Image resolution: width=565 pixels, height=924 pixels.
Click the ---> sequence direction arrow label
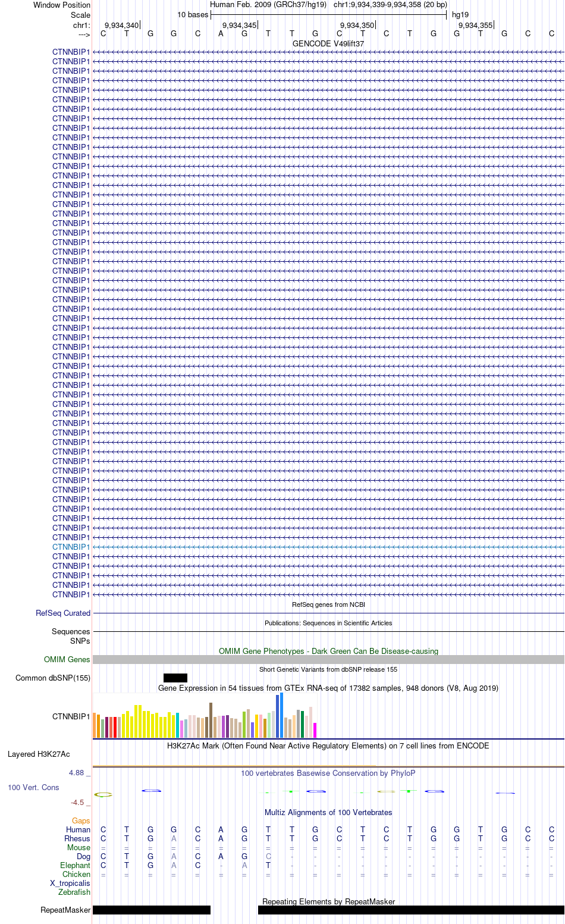click(x=84, y=35)
